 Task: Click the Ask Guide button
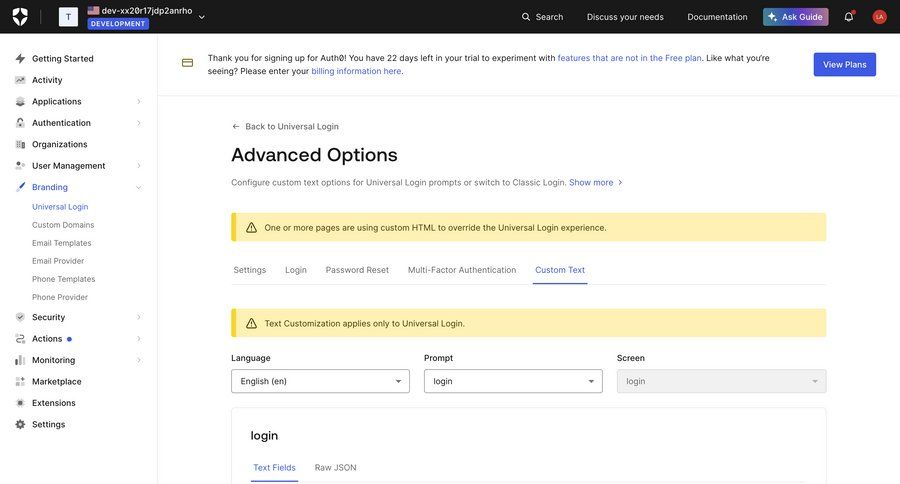pos(796,17)
